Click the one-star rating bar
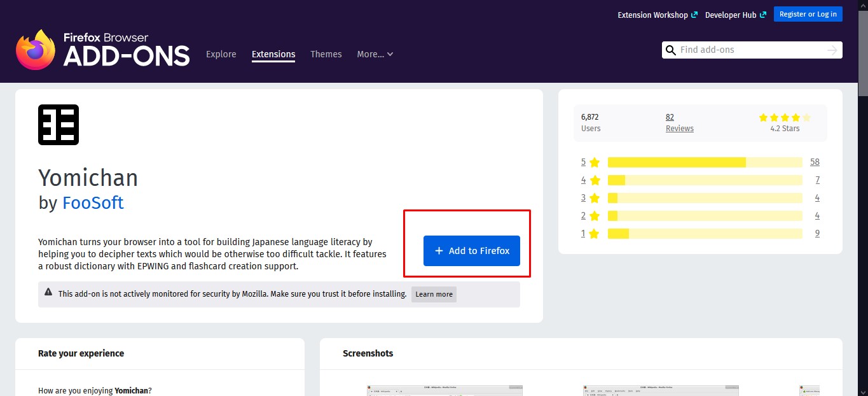The image size is (868, 396). pos(705,234)
